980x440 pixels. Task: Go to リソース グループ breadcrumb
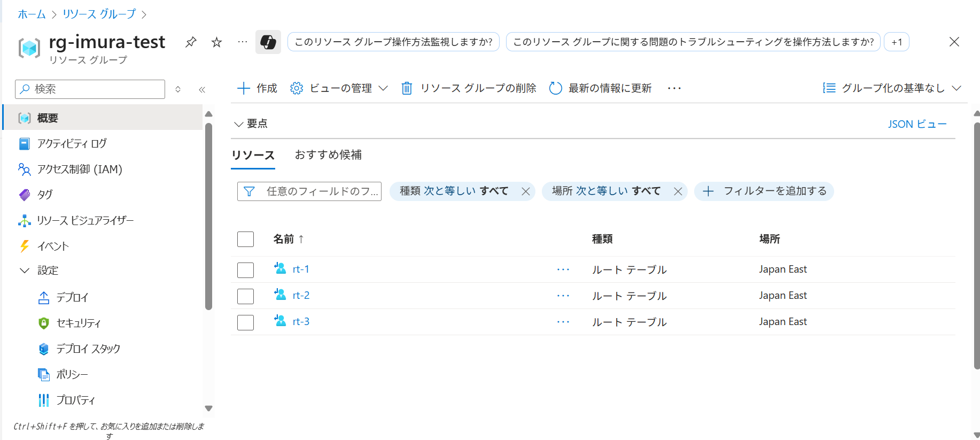pyautogui.click(x=99, y=14)
